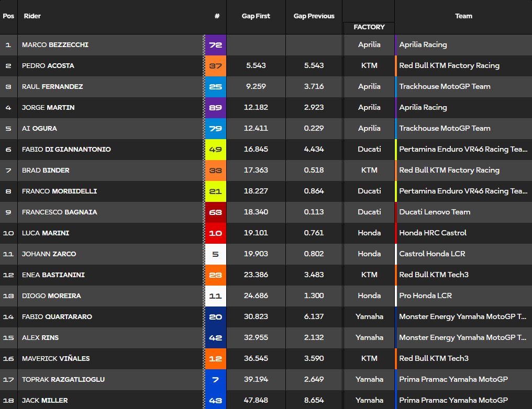Open the Ducati Lenovo Team entry

(435, 212)
